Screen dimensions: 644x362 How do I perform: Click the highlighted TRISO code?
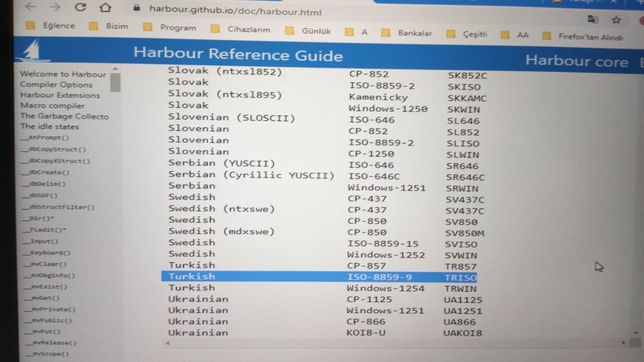(x=460, y=278)
